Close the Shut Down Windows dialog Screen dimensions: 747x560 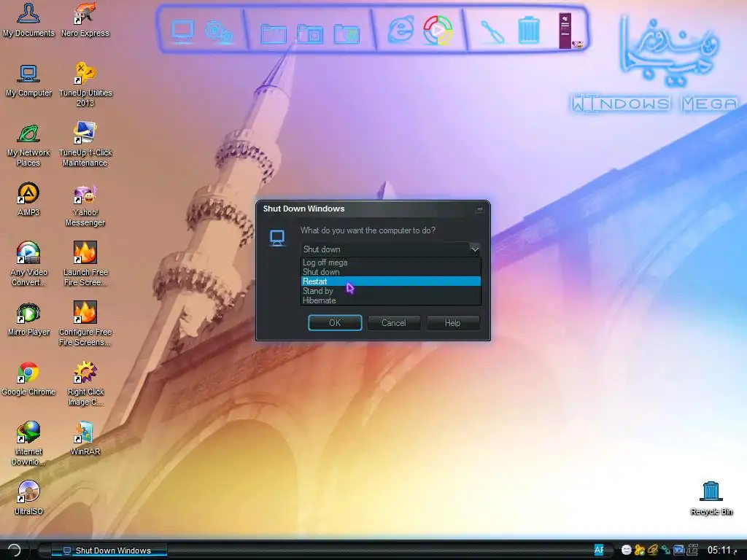480,209
